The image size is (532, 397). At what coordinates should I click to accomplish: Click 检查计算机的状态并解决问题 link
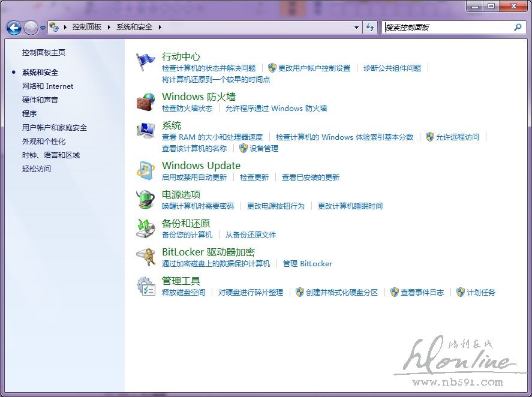coord(209,68)
